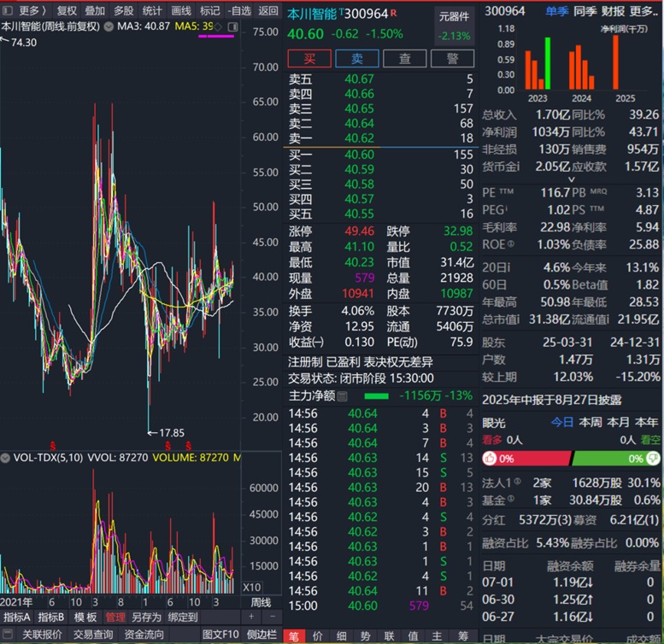The image size is (664, 644).
Task: Click the settings icon beside VOL-TDX indicator
Action: tap(5, 458)
